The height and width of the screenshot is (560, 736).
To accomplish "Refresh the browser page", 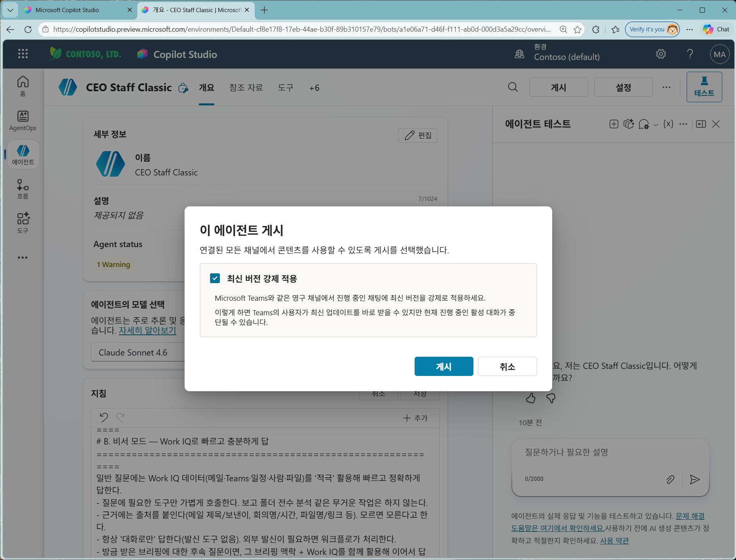I will pos(28,29).
